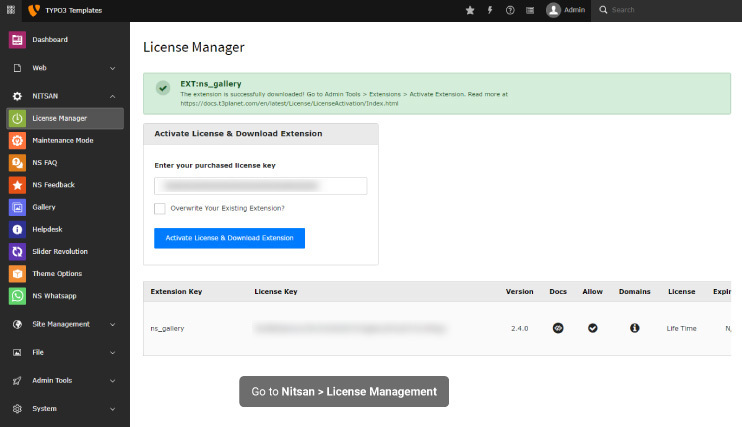This screenshot has width=742, height=427.
Task: Open NS Whatsapp module label
Action: pyautogui.click(x=54, y=296)
